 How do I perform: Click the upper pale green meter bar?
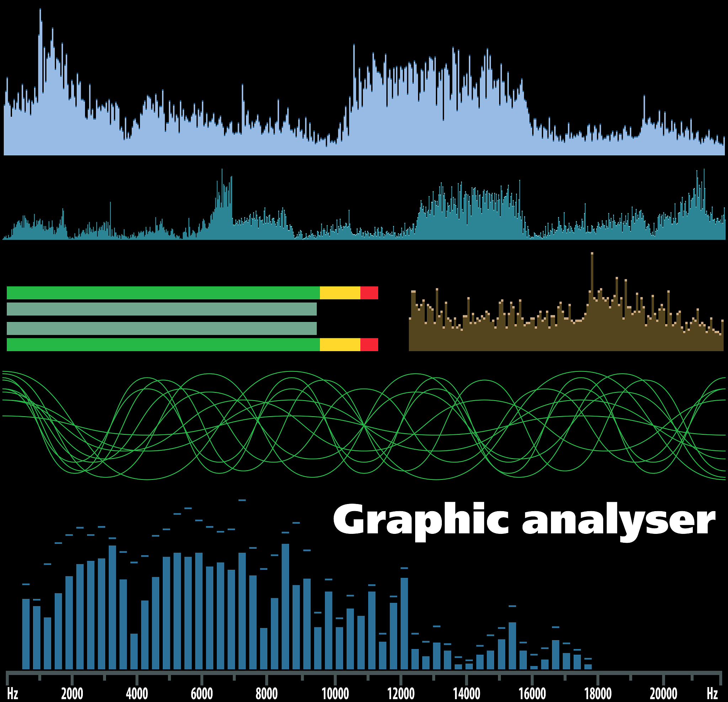(x=162, y=309)
